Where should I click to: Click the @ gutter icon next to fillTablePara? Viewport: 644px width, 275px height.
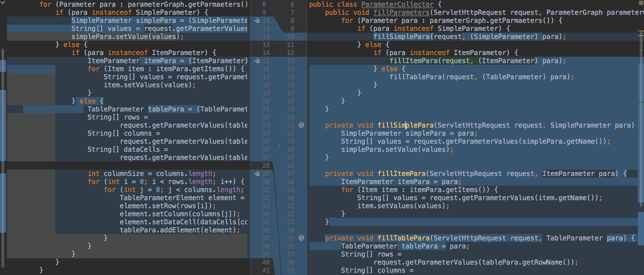(301, 238)
